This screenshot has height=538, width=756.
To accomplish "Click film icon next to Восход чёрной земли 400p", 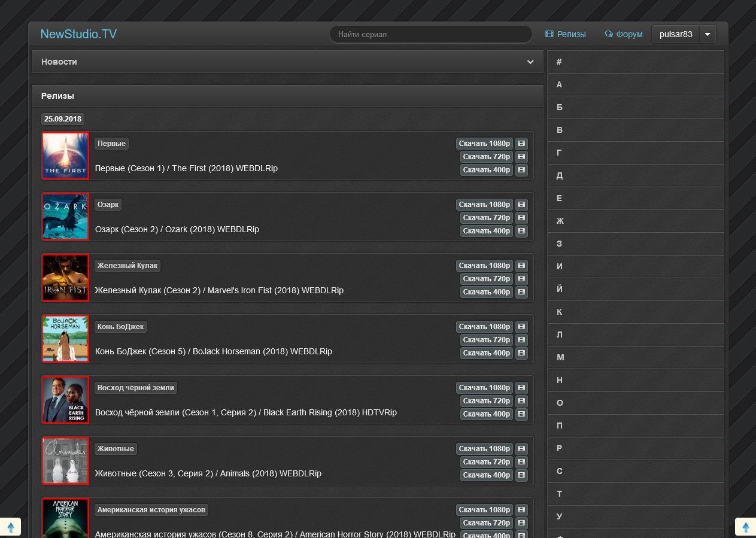I will [521, 414].
